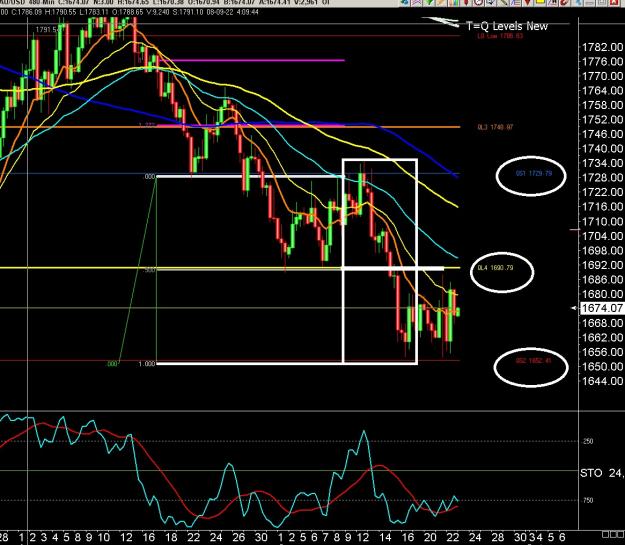Click the 1722.00 price axis label
The width and height of the screenshot is (625, 545).
coord(602,192)
